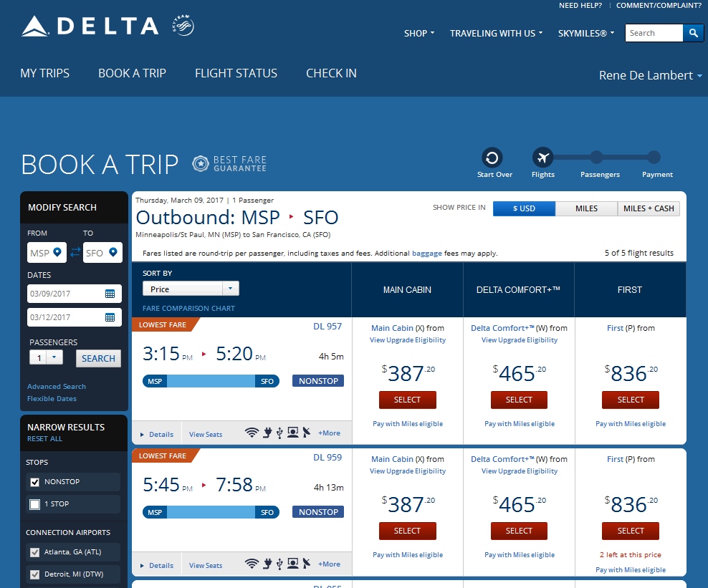Click the Passengers step on the progress bar

(599, 155)
